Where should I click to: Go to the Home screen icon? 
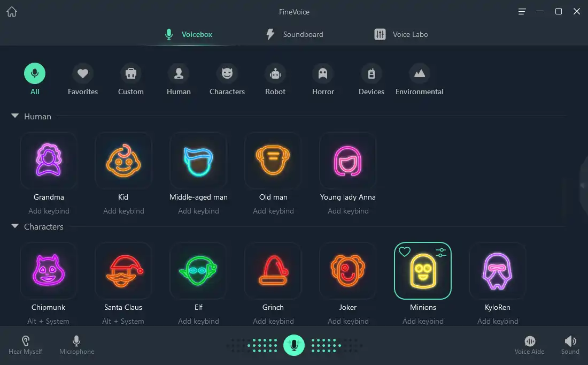point(12,12)
